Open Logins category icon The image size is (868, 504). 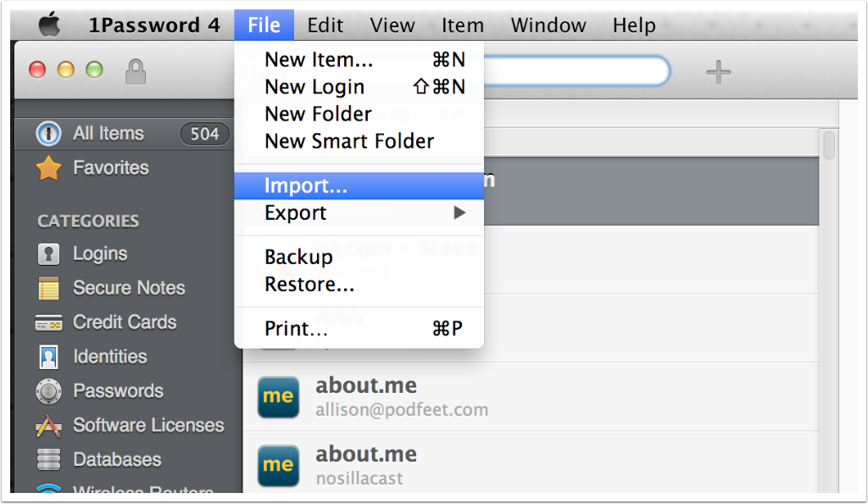coord(49,254)
